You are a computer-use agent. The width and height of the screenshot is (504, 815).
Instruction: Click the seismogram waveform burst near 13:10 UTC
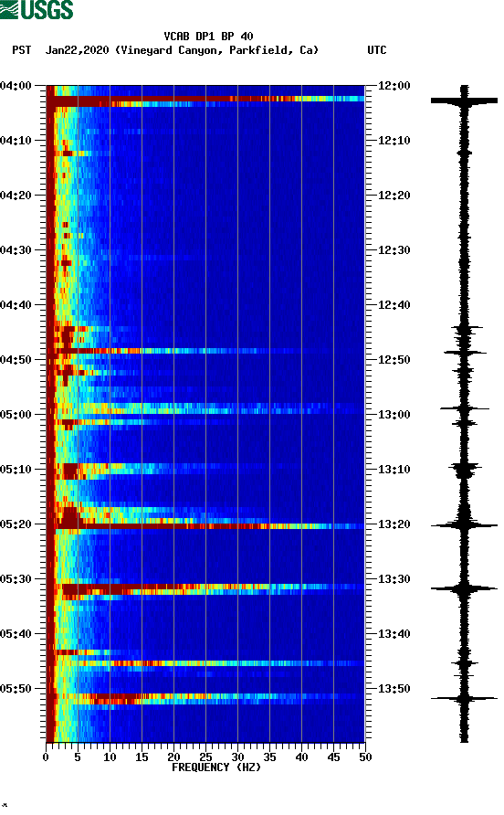tap(465, 470)
